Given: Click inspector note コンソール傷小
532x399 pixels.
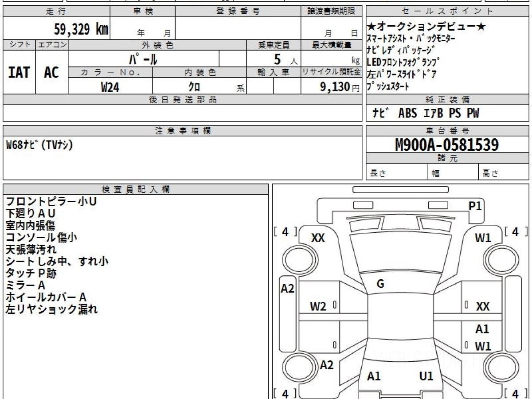Looking at the screenshot, I should [41, 238].
